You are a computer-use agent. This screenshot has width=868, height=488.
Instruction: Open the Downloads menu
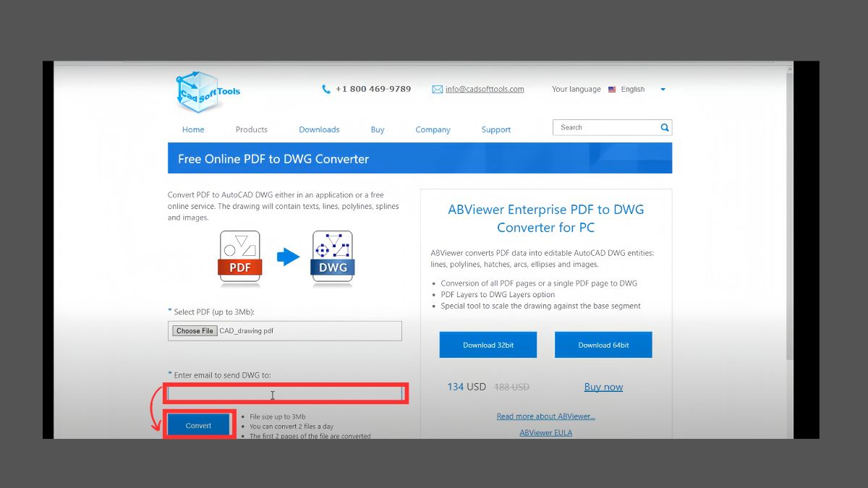(319, 129)
